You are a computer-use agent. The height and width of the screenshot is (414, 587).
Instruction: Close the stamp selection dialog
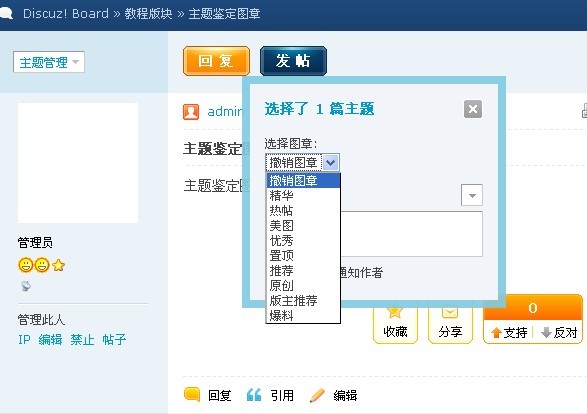click(x=473, y=109)
